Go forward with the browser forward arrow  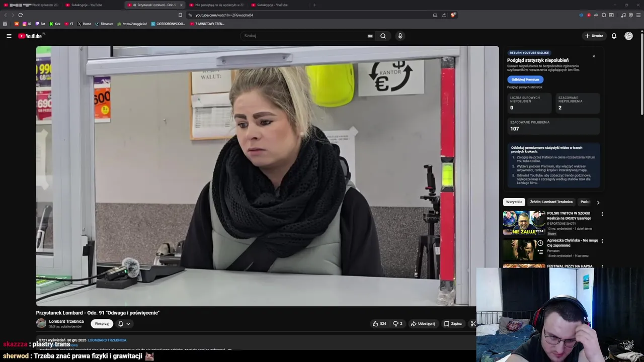click(x=13, y=15)
